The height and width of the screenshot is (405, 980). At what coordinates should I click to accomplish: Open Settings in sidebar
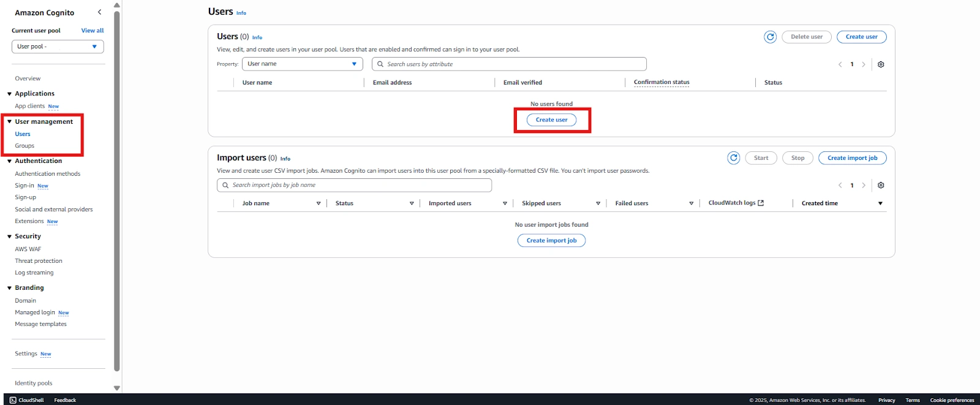[26, 354]
